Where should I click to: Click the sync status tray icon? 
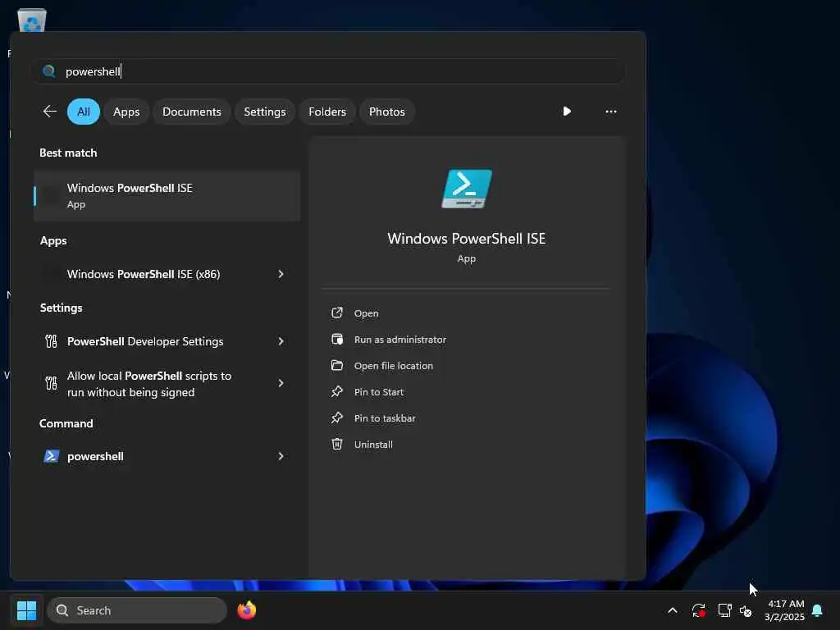coord(699,610)
